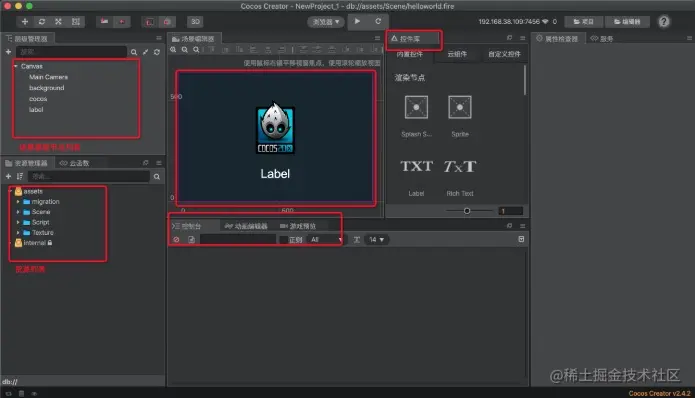Open the Animation Editor tab
Screen dimensions: 695x398
246,226
